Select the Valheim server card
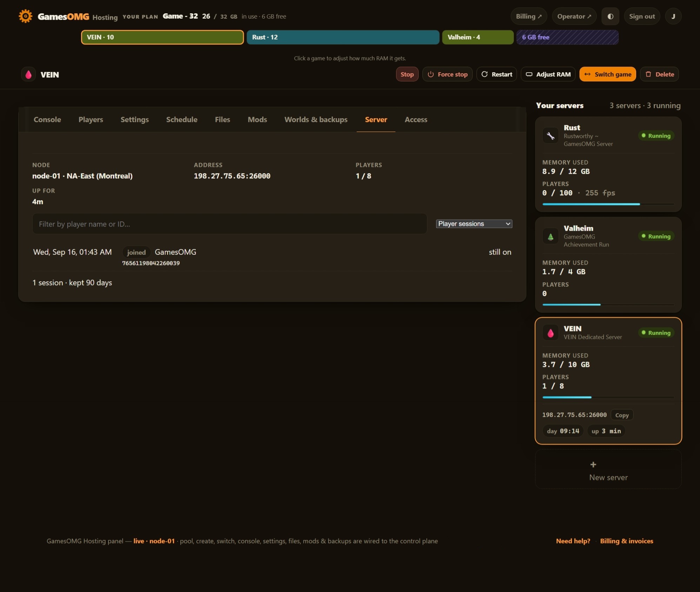The image size is (700, 592). tap(608, 265)
